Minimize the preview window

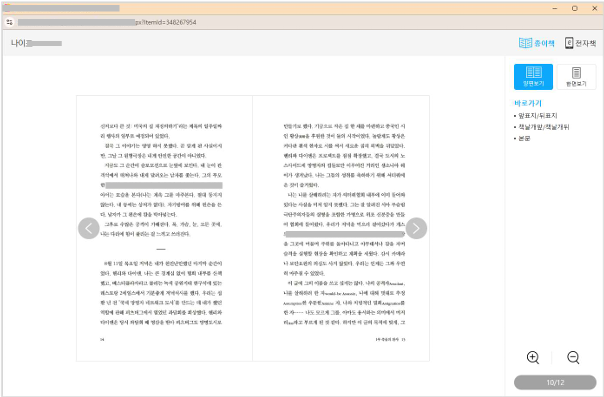tap(555, 8)
